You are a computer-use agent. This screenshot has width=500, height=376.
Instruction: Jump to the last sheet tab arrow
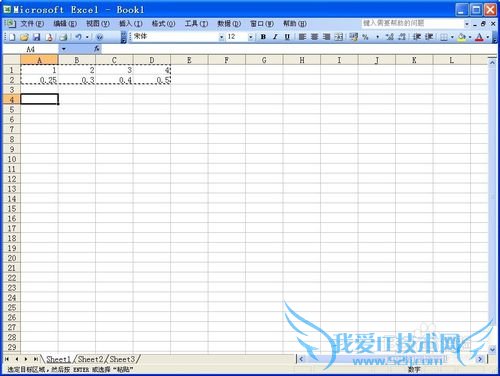pyautogui.click(x=35, y=359)
